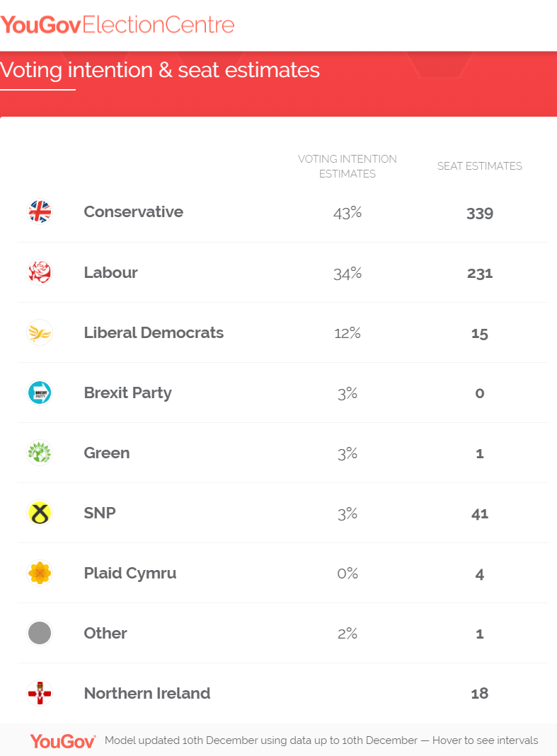Click the yellow SNP party icon
This screenshot has height=756, width=557.
coord(40,513)
